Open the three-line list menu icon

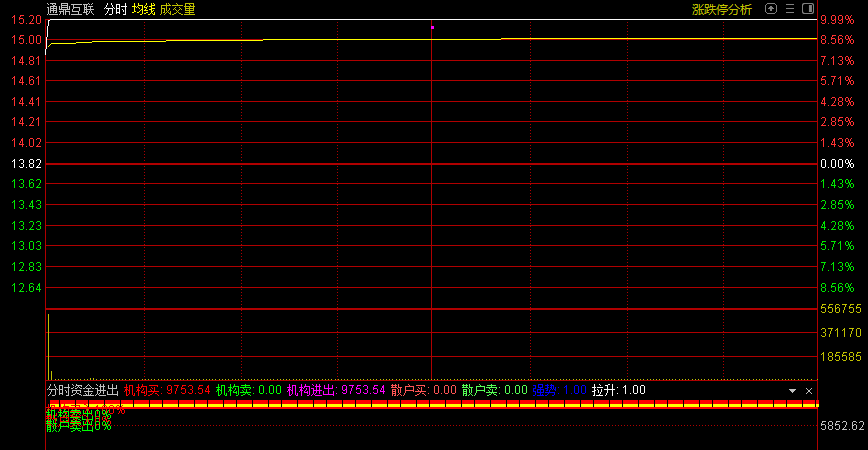click(790, 8)
